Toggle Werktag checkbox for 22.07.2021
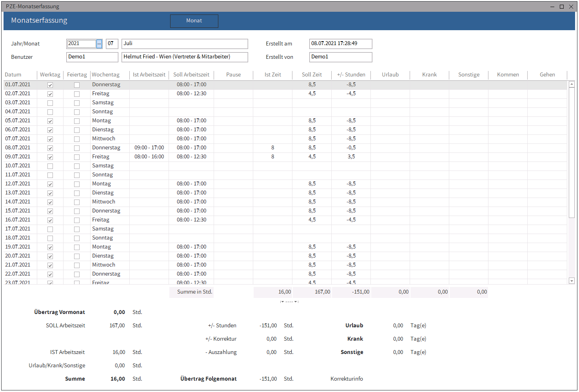This screenshot has width=579, height=392. coord(50,274)
